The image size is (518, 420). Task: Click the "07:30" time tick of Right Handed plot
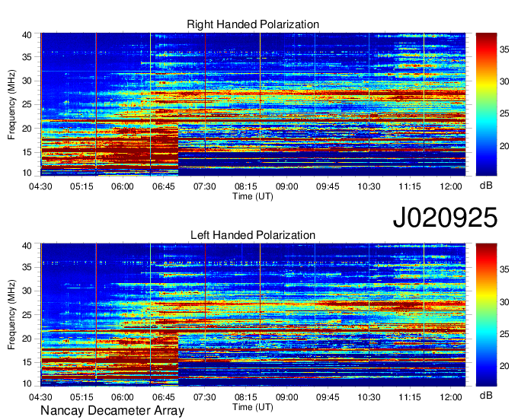click(x=204, y=186)
